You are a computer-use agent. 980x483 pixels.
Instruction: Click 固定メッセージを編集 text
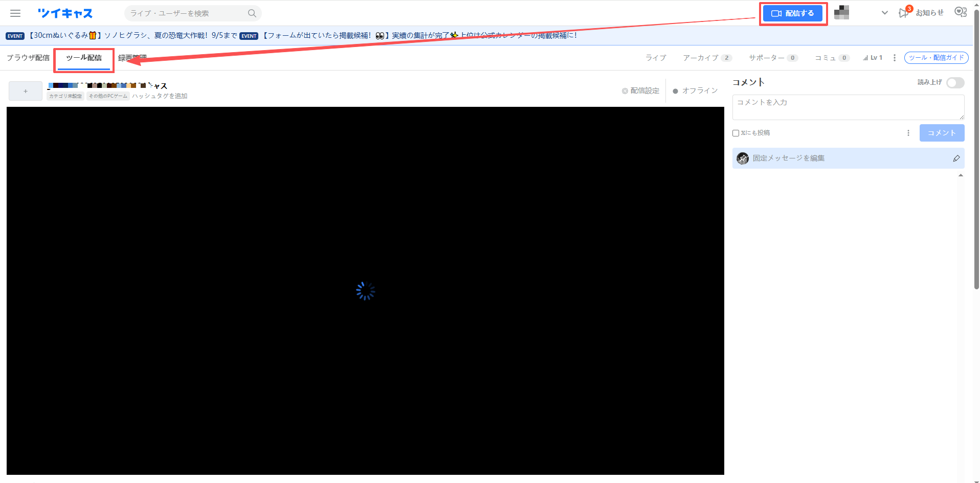pos(788,158)
